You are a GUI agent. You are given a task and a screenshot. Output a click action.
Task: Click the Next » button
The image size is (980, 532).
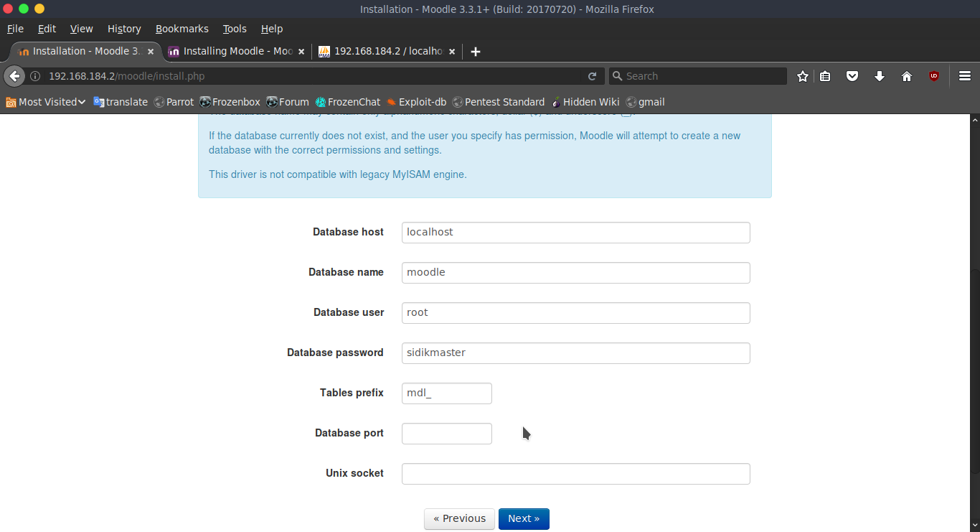[524, 518]
